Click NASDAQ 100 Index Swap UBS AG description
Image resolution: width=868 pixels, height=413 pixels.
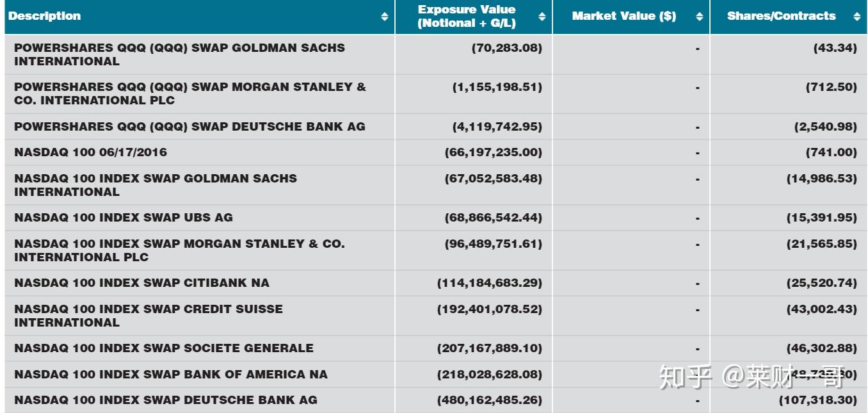coord(124,218)
